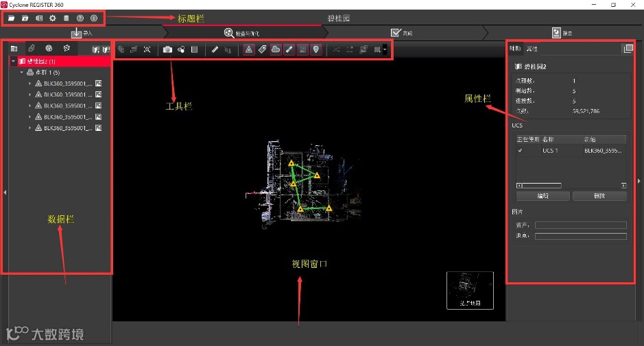Select globe tab in data panel

[49, 49]
